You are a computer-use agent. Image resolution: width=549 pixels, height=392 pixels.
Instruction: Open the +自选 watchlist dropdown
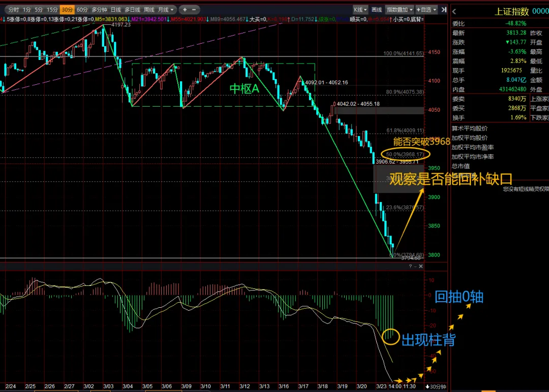point(426,10)
